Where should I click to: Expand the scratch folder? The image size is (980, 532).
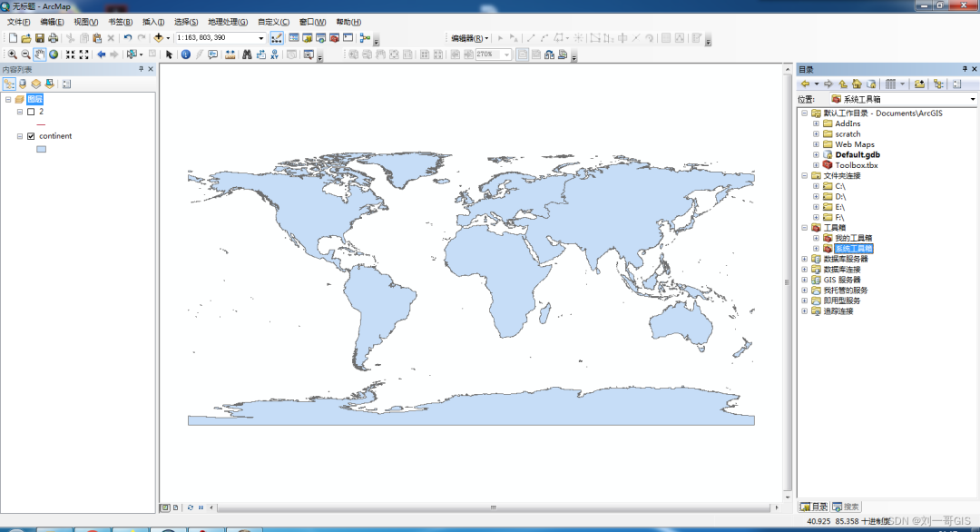[816, 134]
